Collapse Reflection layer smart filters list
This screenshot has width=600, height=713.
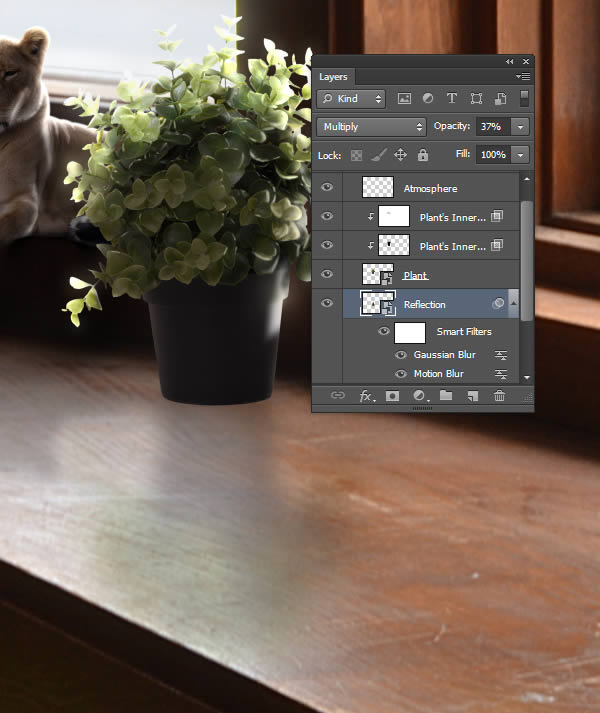coord(514,303)
